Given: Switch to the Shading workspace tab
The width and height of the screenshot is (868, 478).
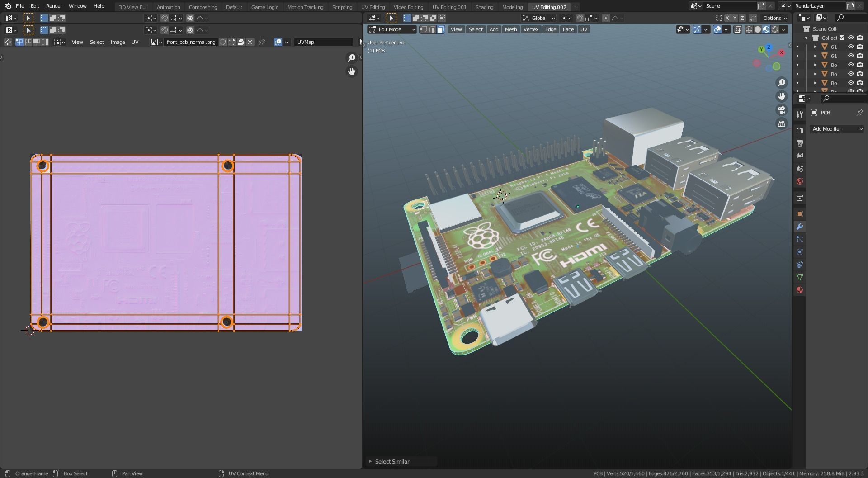Looking at the screenshot, I should 484,7.
